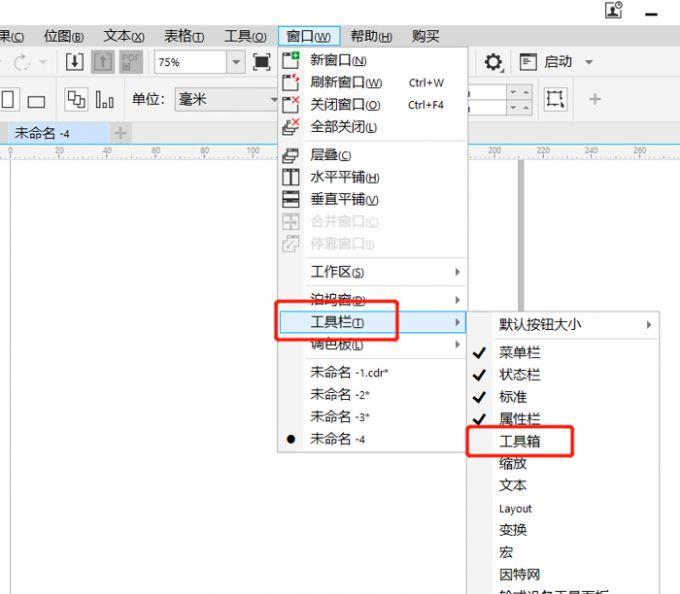Click the New Window icon
Viewport: 680px width, 594px height.
pos(291,60)
